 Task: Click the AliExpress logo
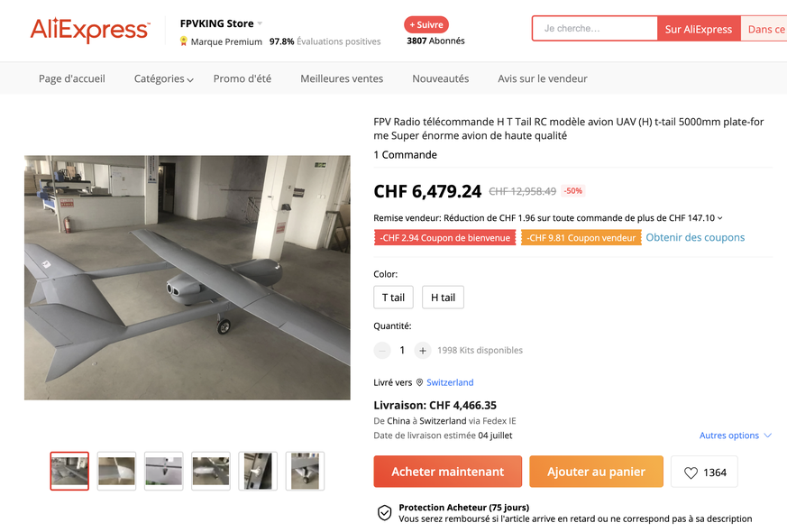(89, 30)
